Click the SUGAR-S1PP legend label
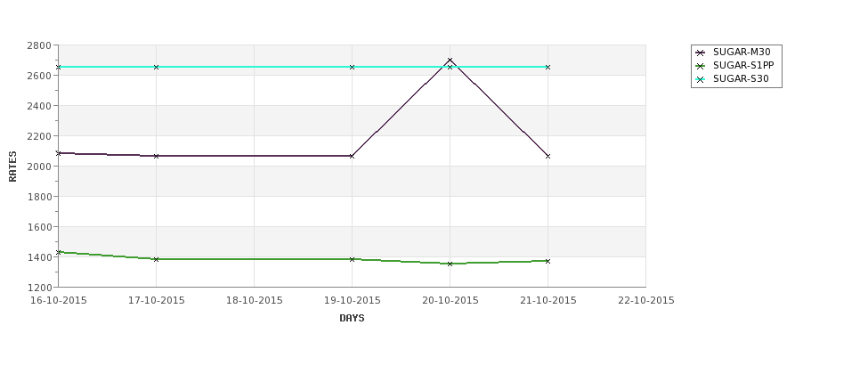The height and width of the screenshot is (382, 868). pos(743,65)
